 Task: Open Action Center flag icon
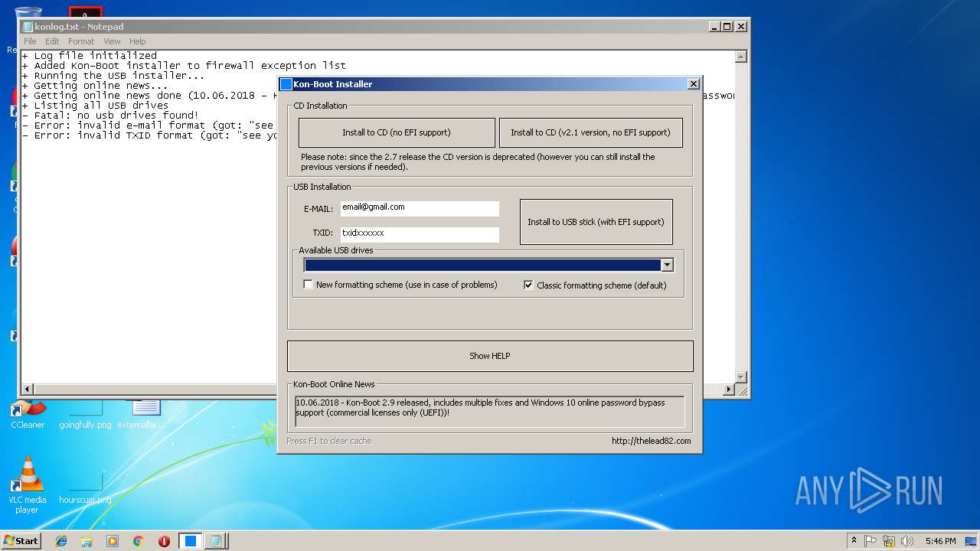pos(871,541)
